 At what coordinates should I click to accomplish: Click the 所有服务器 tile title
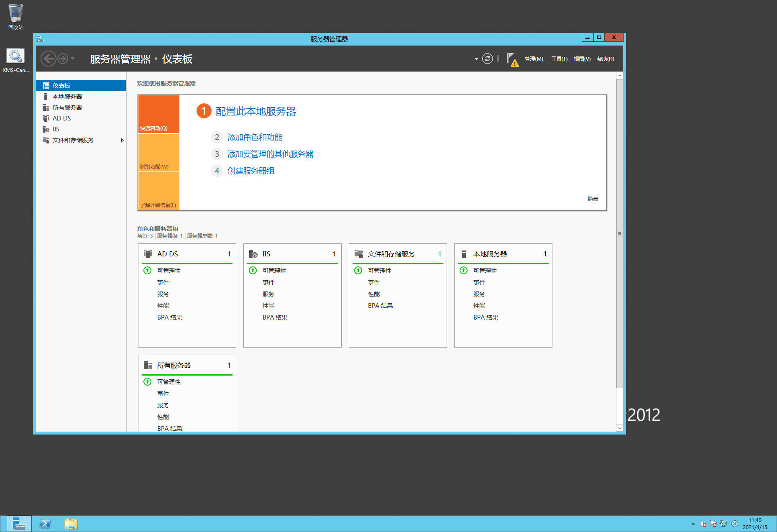point(174,365)
